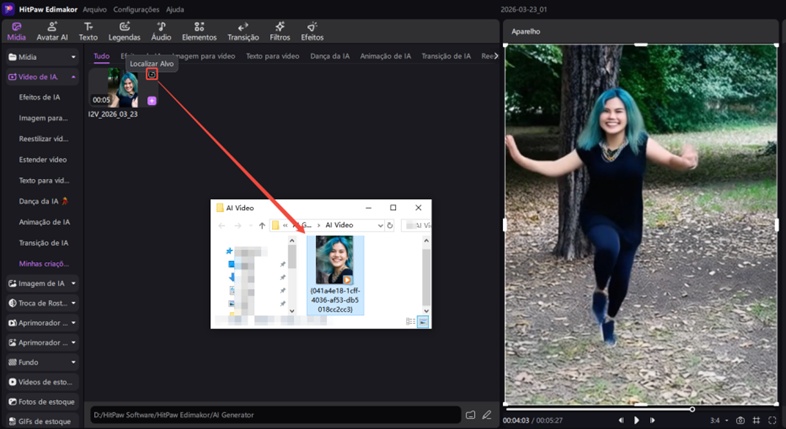Image resolution: width=786 pixels, height=429 pixels.
Task: Open the Legendas panel
Action: (124, 31)
